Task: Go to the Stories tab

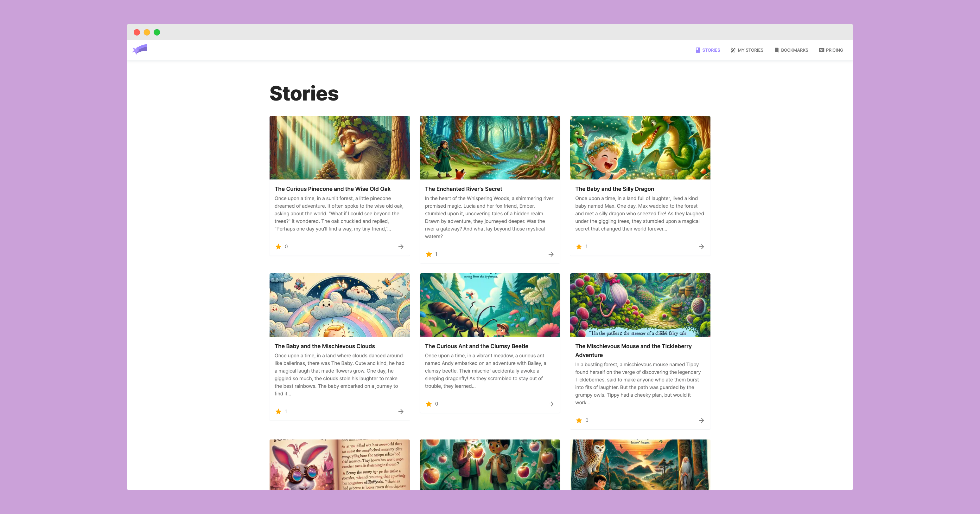Action: click(x=708, y=50)
